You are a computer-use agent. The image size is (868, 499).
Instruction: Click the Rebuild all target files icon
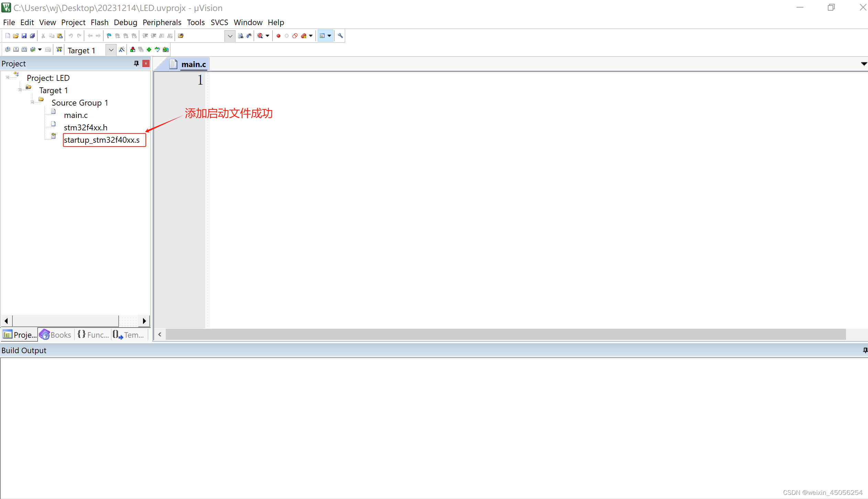click(24, 50)
